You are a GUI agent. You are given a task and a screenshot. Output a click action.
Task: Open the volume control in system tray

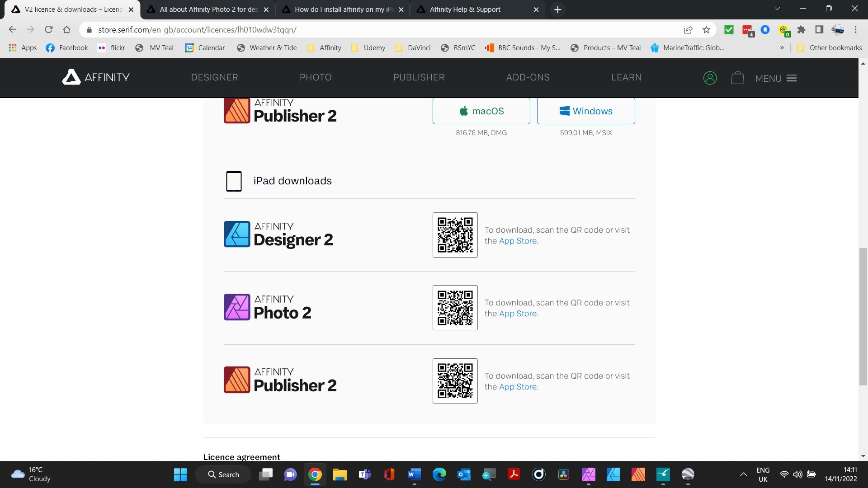click(x=797, y=474)
